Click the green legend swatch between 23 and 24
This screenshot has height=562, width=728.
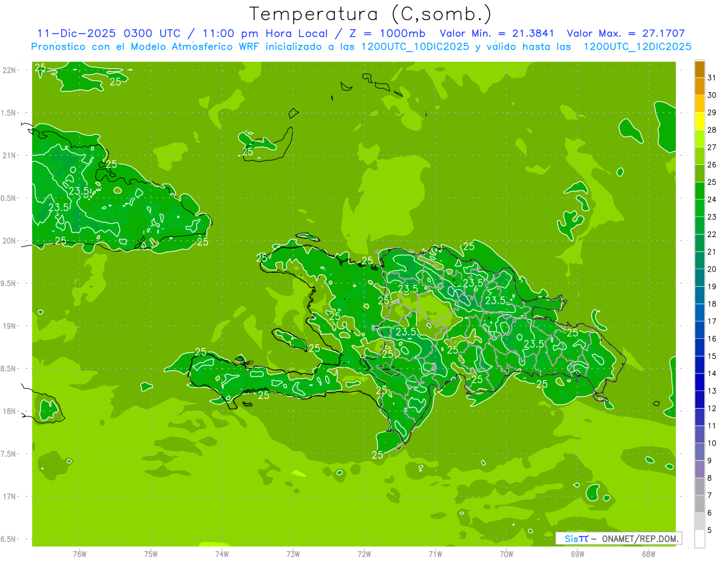pyautogui.click(x=699, y=208)
